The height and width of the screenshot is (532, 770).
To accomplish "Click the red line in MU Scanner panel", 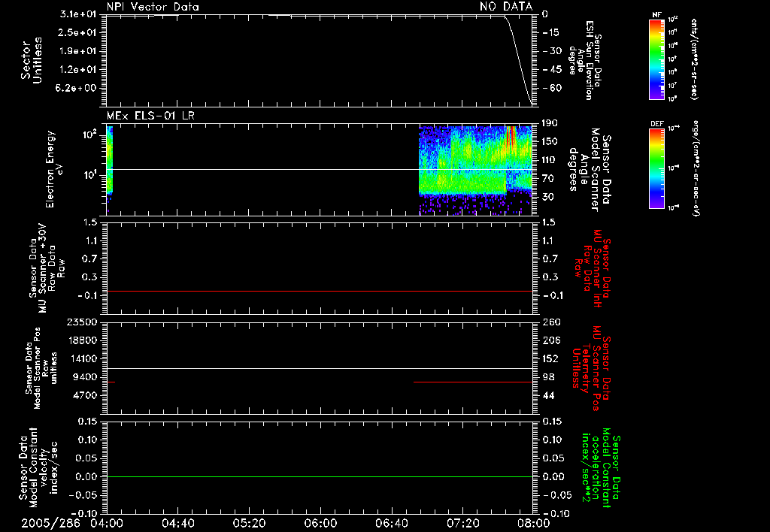I will [319, 291].
